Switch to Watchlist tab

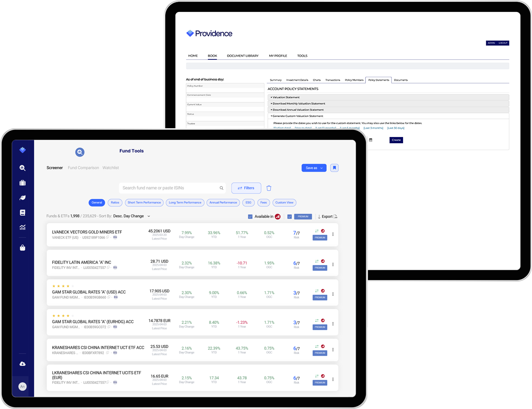tap(111, 168)
